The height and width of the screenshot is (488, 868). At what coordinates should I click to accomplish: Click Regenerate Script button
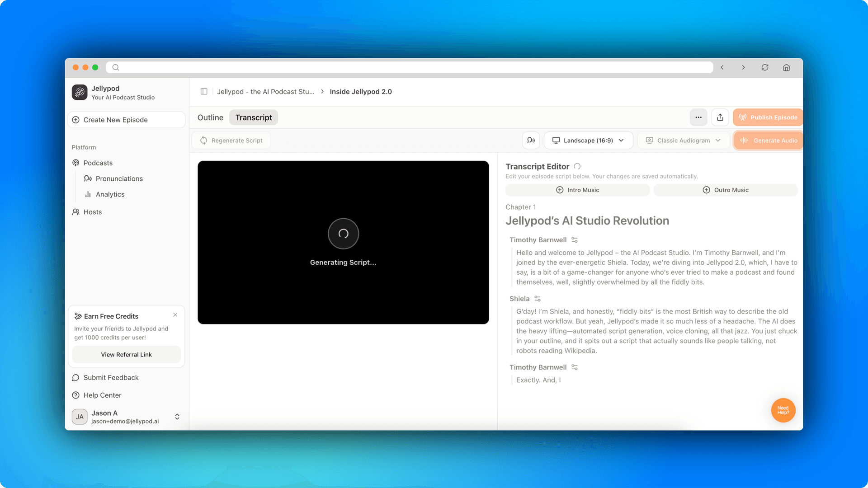[x=231, y=141]
